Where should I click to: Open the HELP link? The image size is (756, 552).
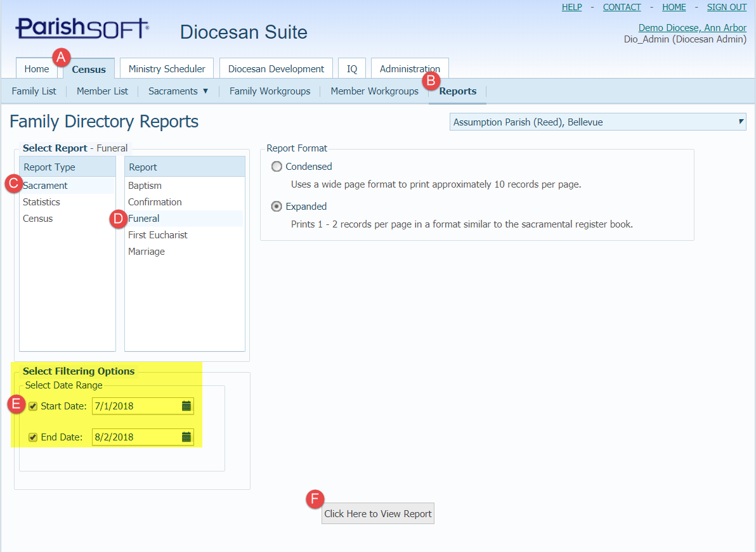point(572,7)
